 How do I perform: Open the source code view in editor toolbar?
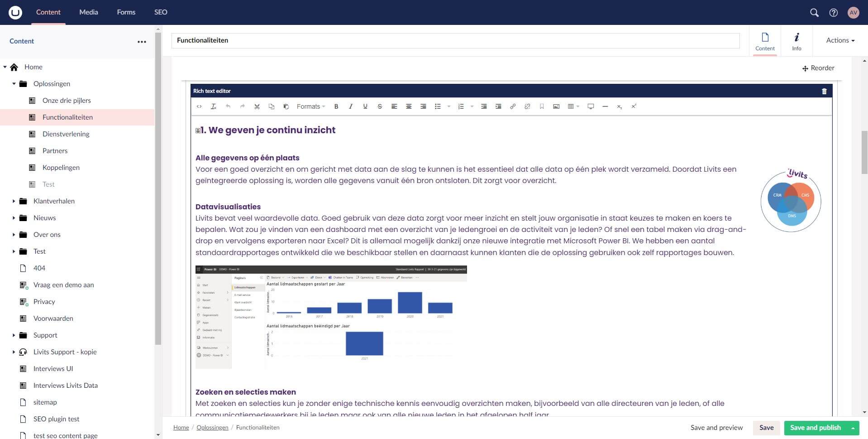tap(199, 106)
